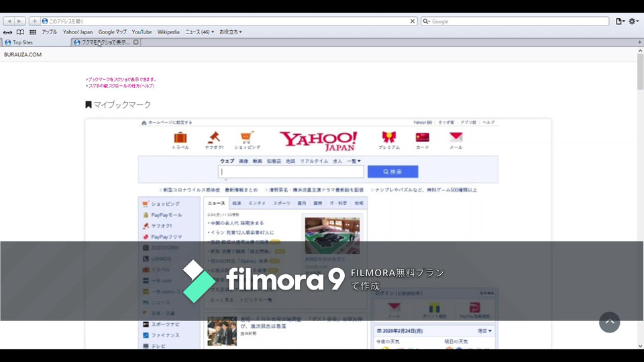Open the YouTube bookmark

[x=142, y=32]
